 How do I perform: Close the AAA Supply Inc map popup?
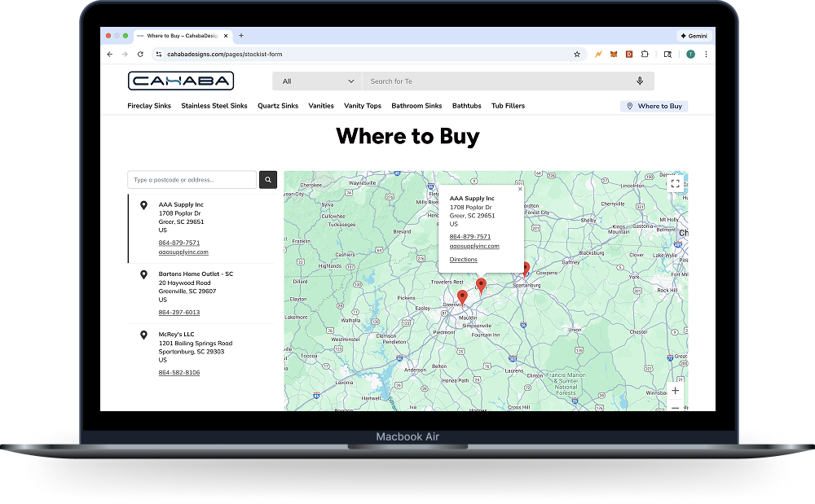tap(520, 190)
